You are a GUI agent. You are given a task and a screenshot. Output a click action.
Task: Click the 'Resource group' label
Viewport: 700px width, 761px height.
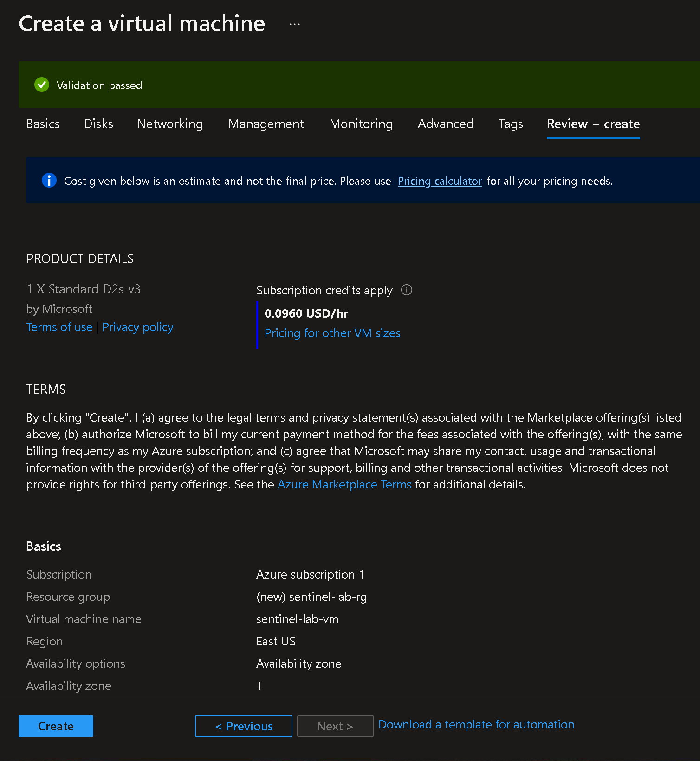pos(68,597)
